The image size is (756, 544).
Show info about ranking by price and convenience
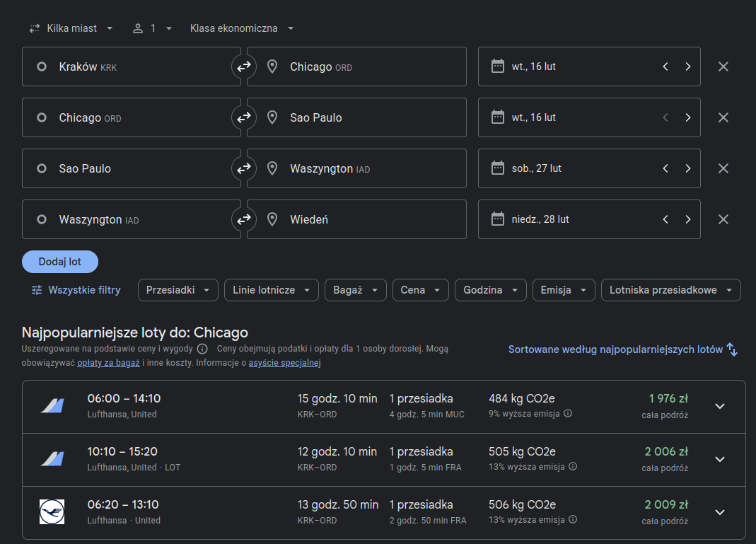[202, 349]
